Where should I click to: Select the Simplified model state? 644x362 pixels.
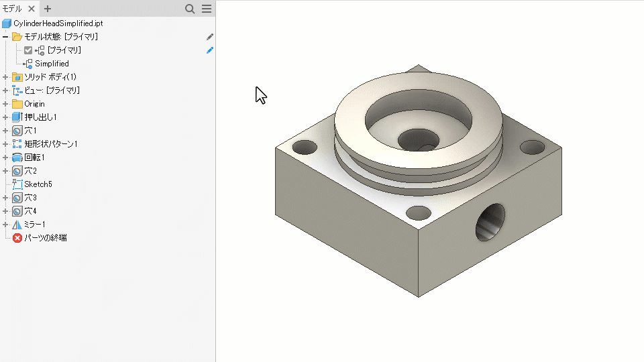52,64
